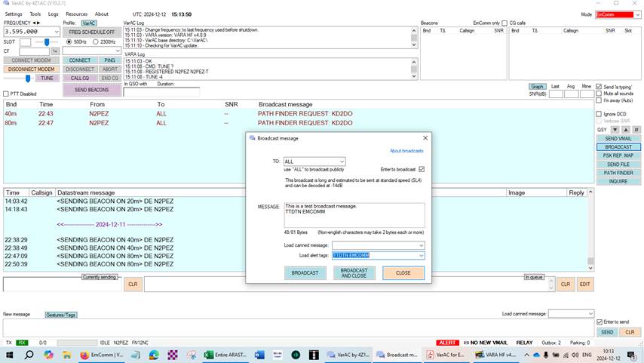Click the QSY down arrow button

[x=615, y=130]
